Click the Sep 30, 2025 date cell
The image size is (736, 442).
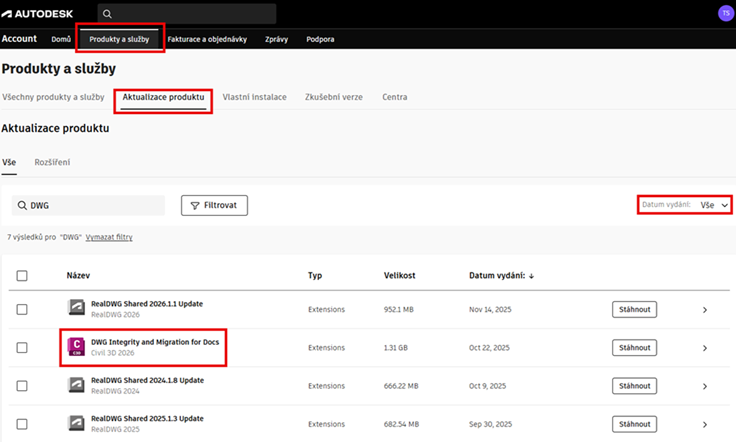(x=491, y=424)
